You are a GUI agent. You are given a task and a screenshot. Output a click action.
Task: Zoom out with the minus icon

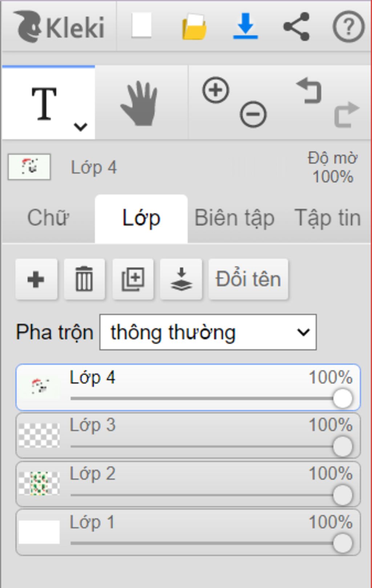click(x=253, y=114)
